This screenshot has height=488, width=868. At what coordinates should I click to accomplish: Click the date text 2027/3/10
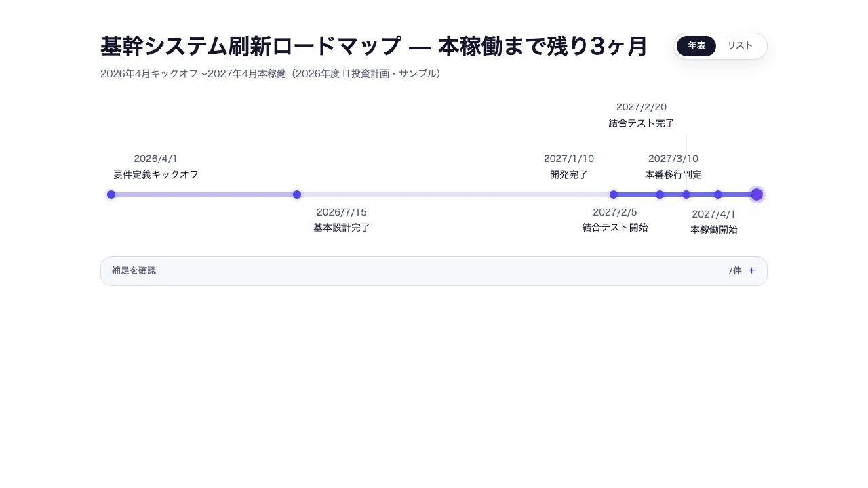[x=673, y=159]
